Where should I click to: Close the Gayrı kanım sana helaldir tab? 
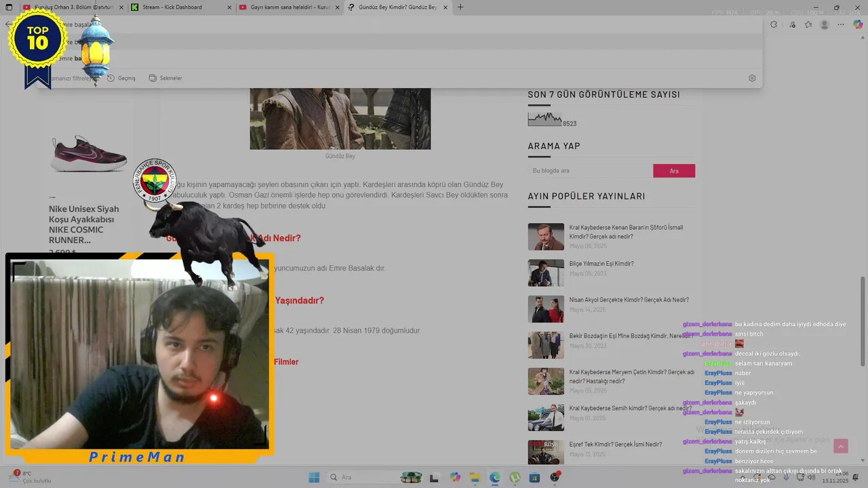337,7
